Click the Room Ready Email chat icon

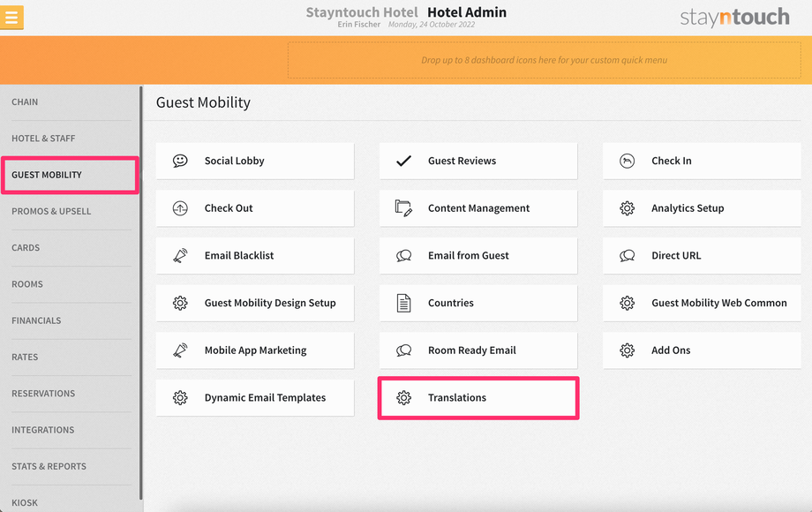pyautogui.click(x=404, y=350)
